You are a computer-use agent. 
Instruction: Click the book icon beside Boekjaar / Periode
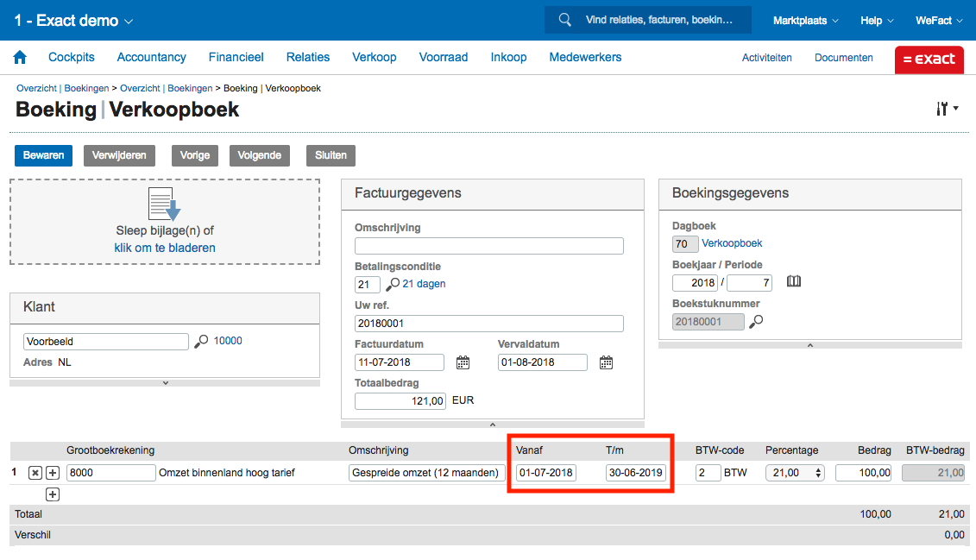794,282
